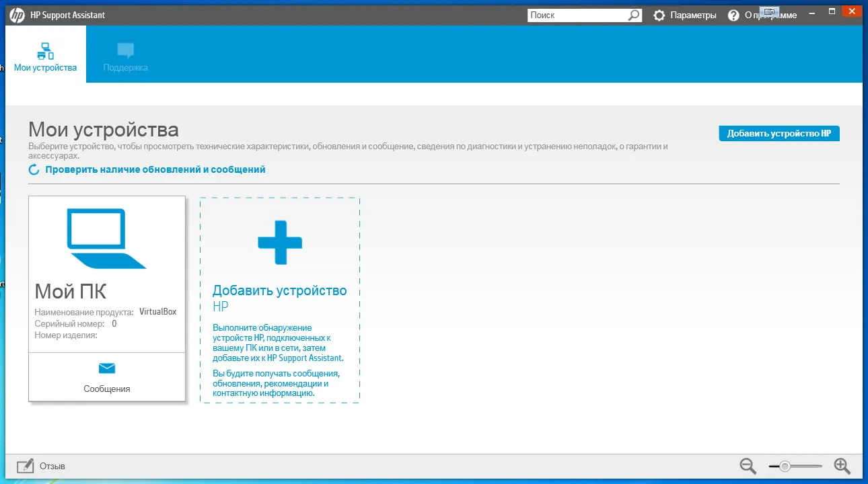This screenshot has height=484, width=868.
Task: Click Проверить наличие обновлений и сообщений link
Action: pyautogui.click(x=155, y=169)
